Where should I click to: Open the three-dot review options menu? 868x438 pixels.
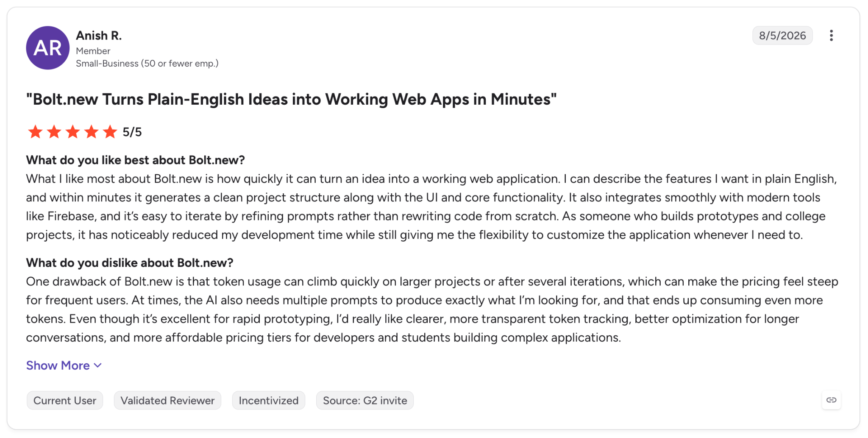(x=831, y=36)
